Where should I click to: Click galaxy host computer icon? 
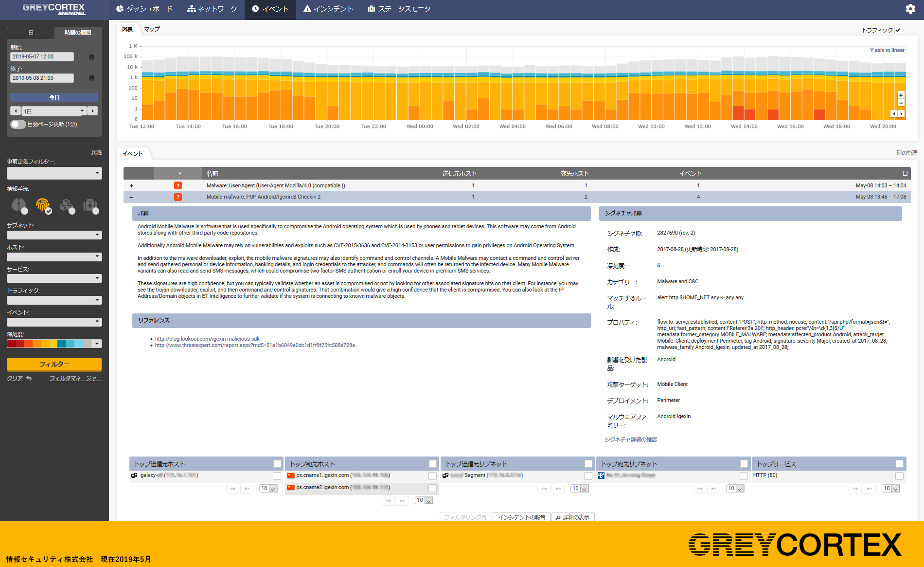pos(134,476)
